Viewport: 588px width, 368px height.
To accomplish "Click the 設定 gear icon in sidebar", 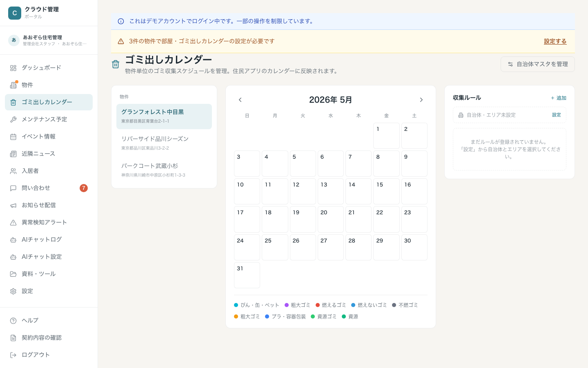I will click(x=13, y=291).
